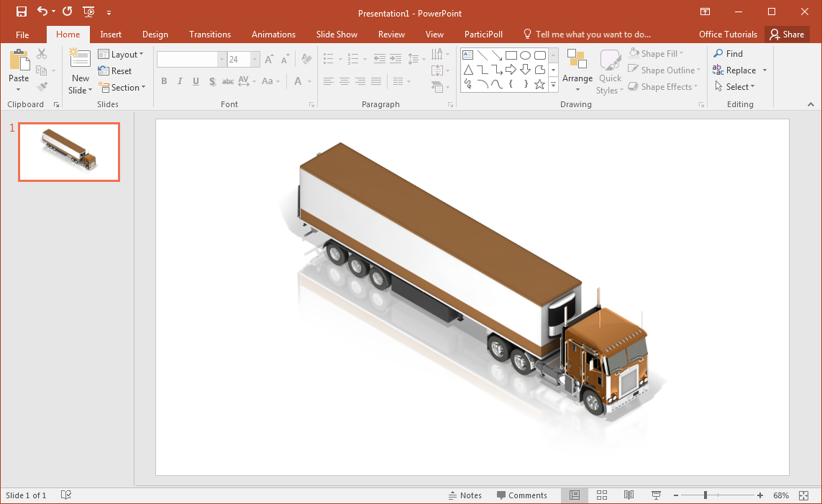The image size is (822, 504).
Task: Click the Center alignment icon
Action: pos(344,81)
